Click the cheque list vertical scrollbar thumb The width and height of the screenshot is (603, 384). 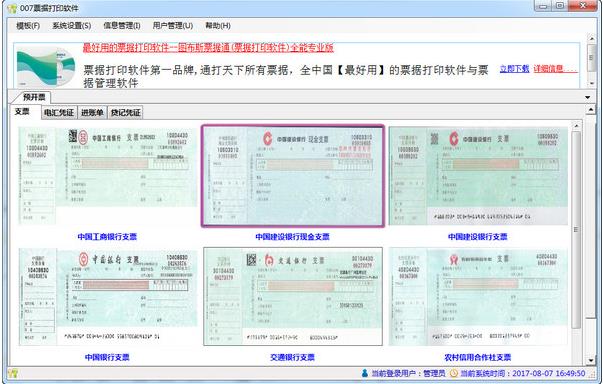[576, 229]
